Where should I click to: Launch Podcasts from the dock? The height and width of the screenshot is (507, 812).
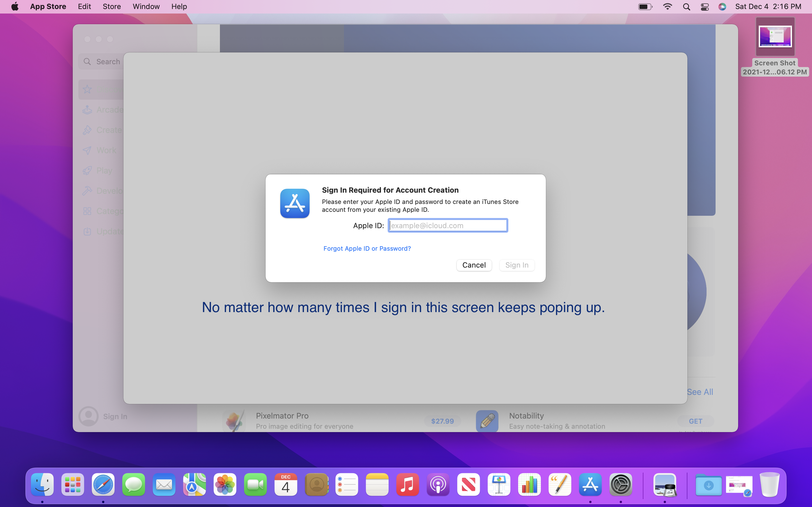tap(438, 484)
